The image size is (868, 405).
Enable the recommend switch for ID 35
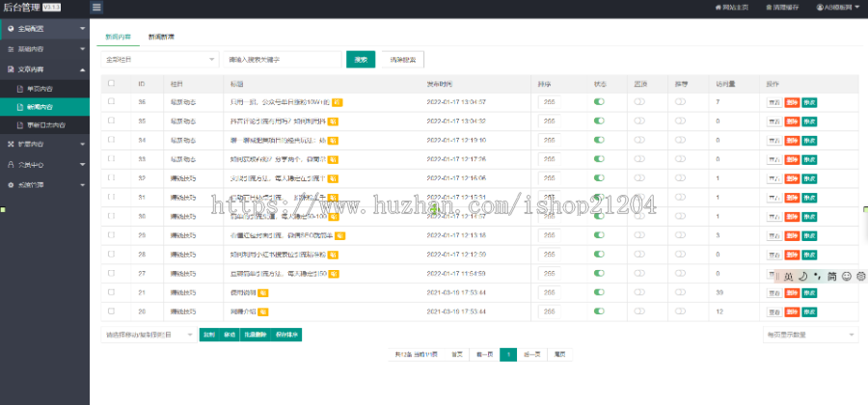pyautogui.click(x=680, y=121)
